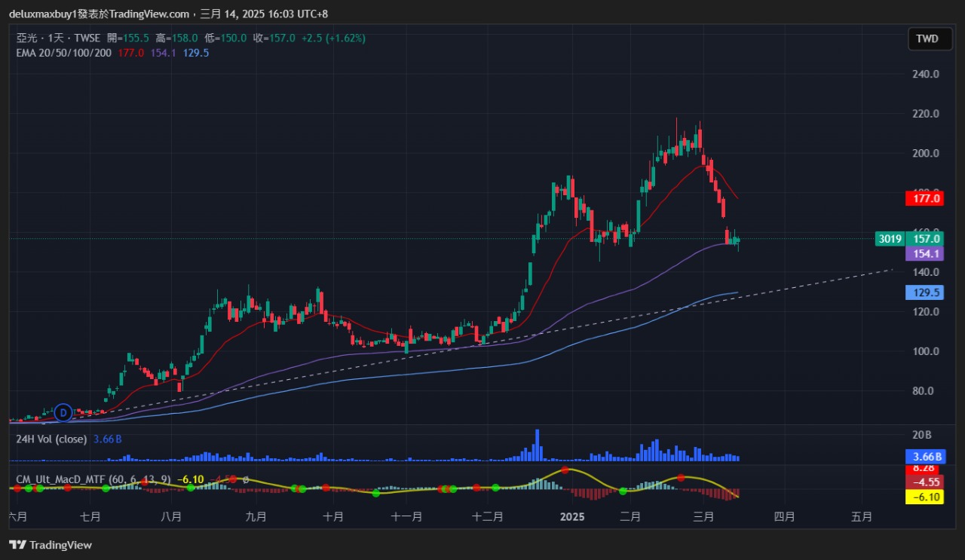The image size is (965, 560).
Task: Click the red -4.55 MACD axis label
Action: click(x=926, y=482)
